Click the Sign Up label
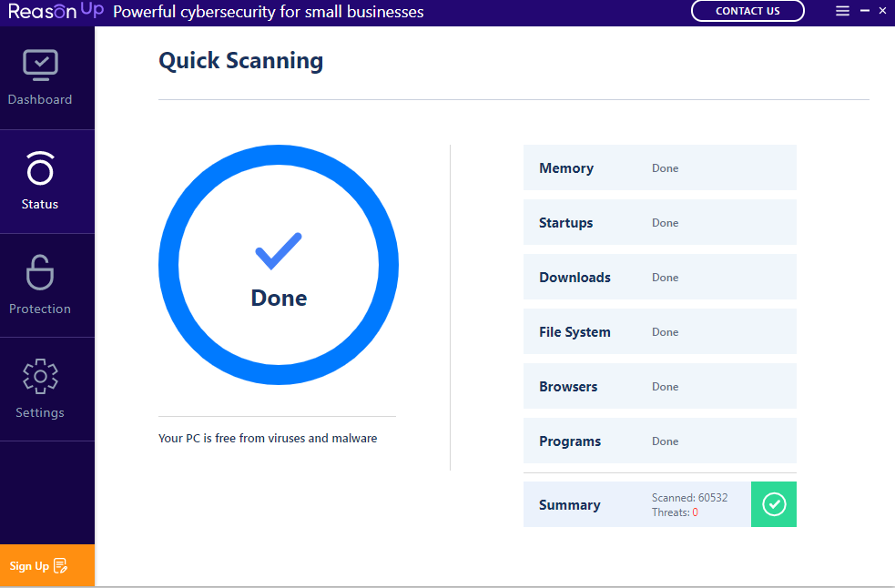 29,566
